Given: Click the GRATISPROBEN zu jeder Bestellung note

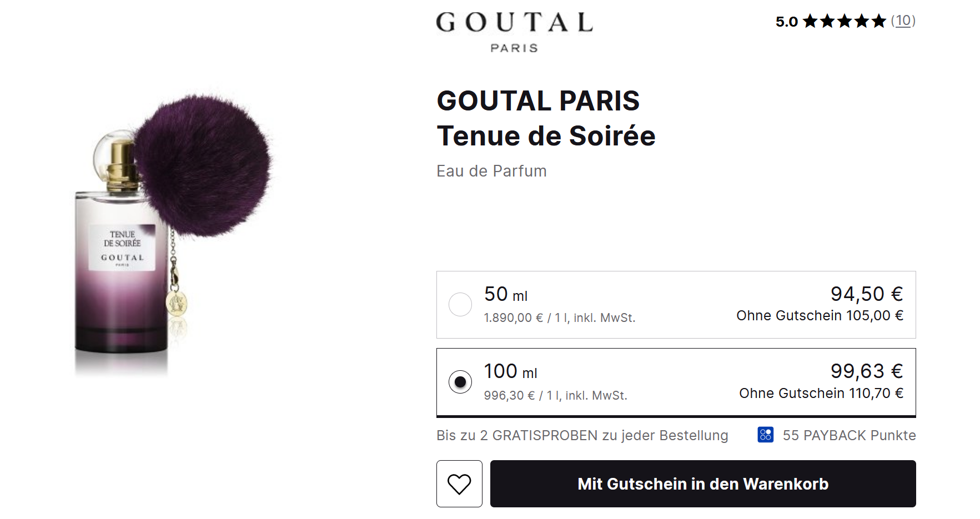Looking at the screenshot, I should pos(582,435).
